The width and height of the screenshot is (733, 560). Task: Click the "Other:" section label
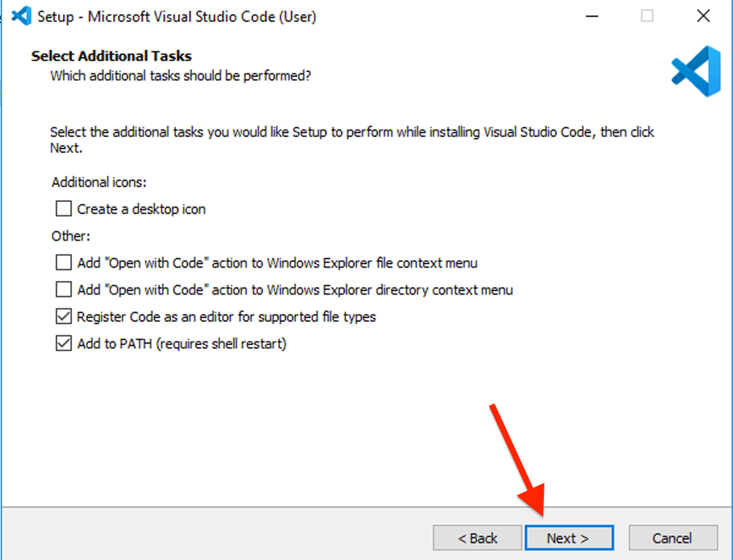pos(70,235)
